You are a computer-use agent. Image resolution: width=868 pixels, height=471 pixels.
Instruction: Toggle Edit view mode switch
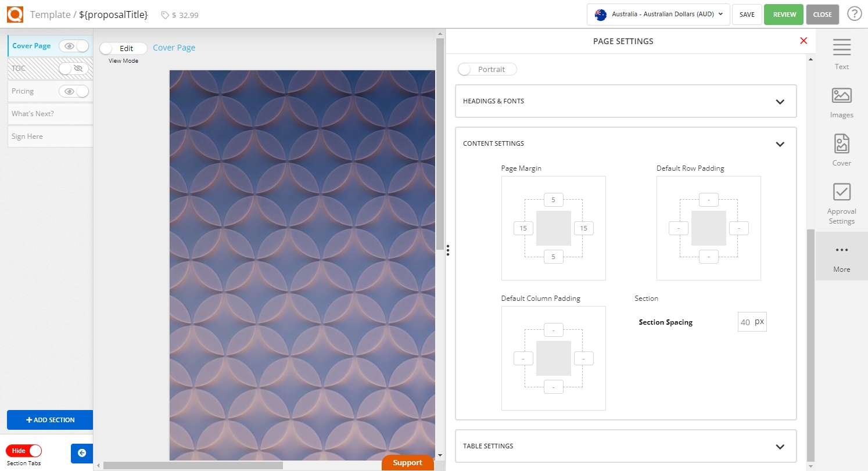[123, 48]
